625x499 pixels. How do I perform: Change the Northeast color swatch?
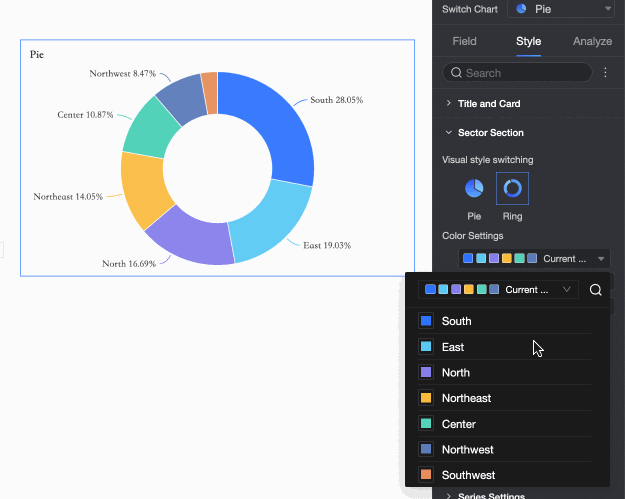pyautogui.click(x=426, y=398)
